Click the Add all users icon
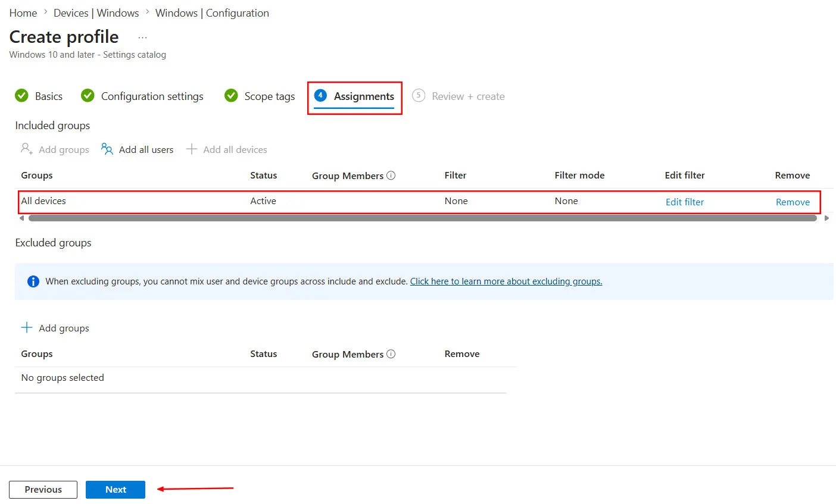Viewport: 836px width, 504px height. click(x=107, y=149)
